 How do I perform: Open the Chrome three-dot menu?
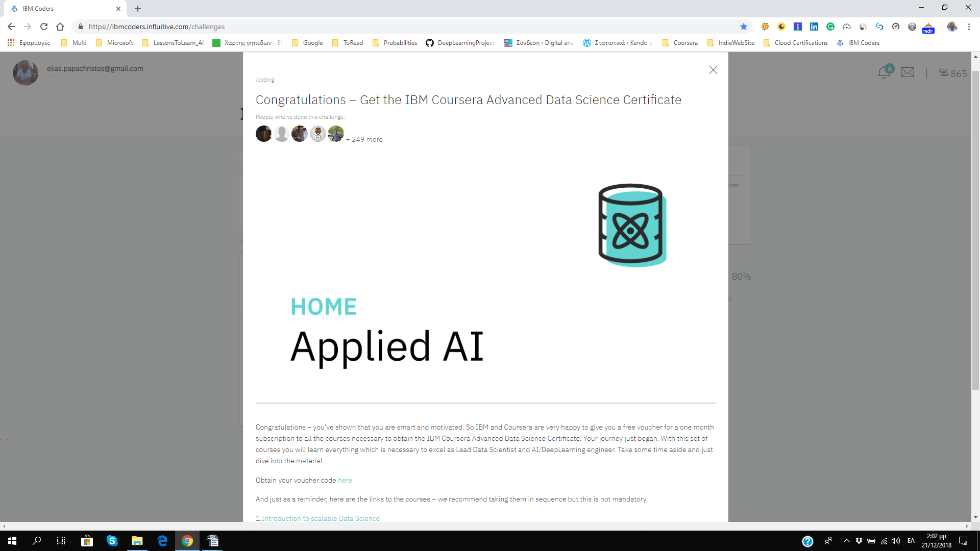970,27
